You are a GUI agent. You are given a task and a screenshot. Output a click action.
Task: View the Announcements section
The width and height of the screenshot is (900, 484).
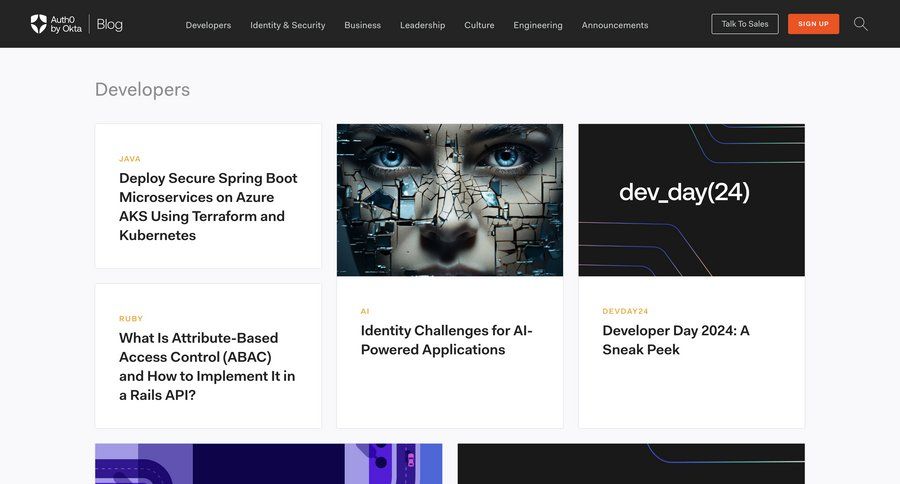(615, 25)
